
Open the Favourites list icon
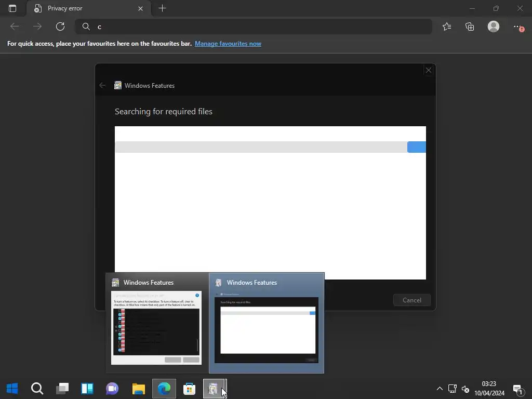447,26
